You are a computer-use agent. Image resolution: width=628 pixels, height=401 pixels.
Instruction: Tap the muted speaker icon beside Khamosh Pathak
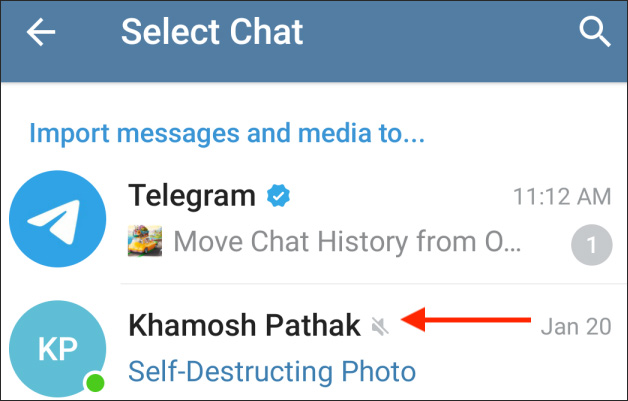tap(379, 325)
